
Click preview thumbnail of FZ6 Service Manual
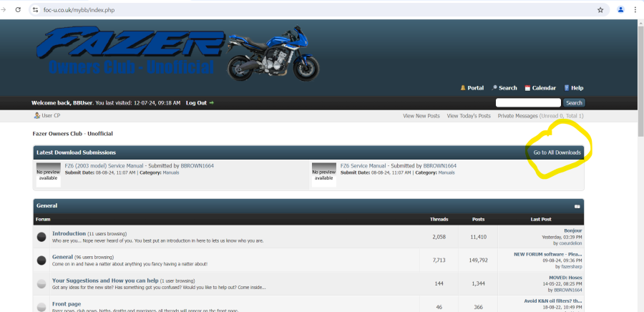click(324, 175)
